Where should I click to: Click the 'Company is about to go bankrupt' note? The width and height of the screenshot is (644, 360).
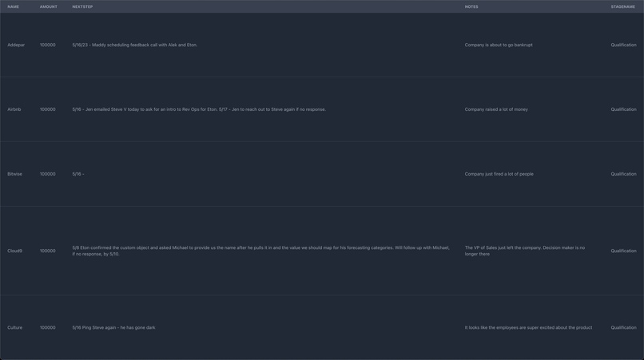499,45
